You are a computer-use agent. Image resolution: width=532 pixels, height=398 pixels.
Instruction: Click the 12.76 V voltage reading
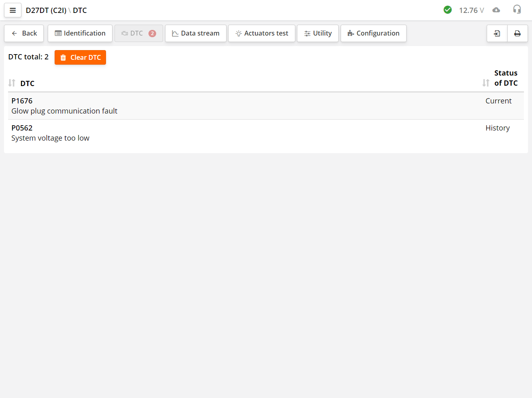coord(471,11)
